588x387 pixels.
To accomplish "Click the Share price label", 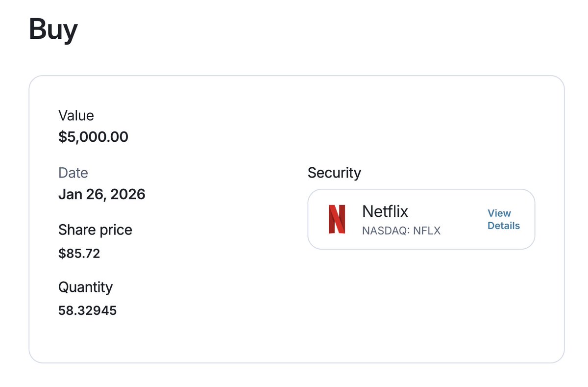I will (x=95, y=230).
